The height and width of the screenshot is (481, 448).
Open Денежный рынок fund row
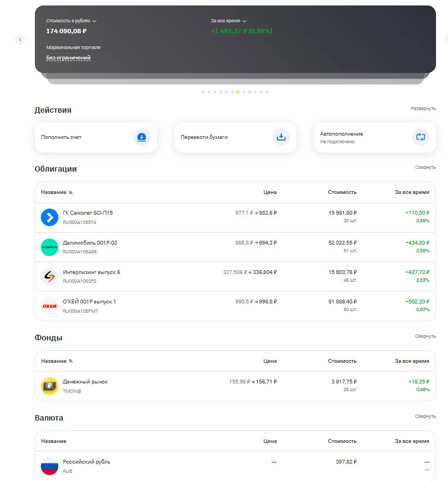pos(235,386)
